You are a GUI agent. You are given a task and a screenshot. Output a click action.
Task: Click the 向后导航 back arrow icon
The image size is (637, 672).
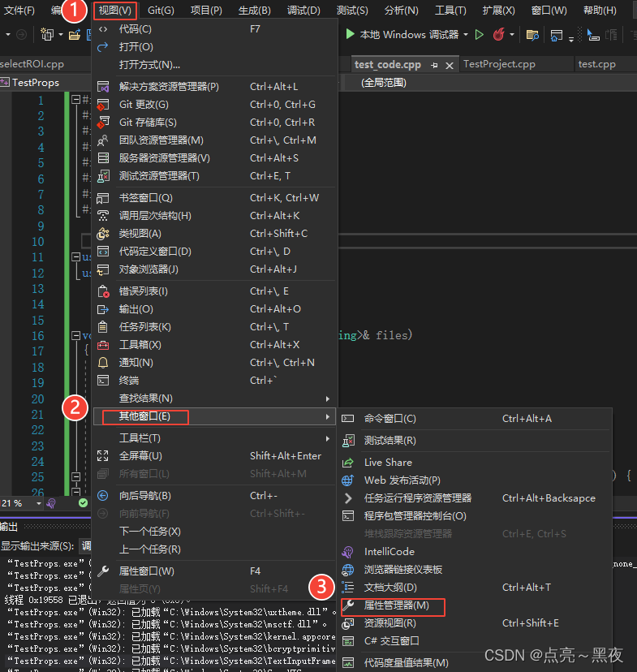(x=103, y=496)
